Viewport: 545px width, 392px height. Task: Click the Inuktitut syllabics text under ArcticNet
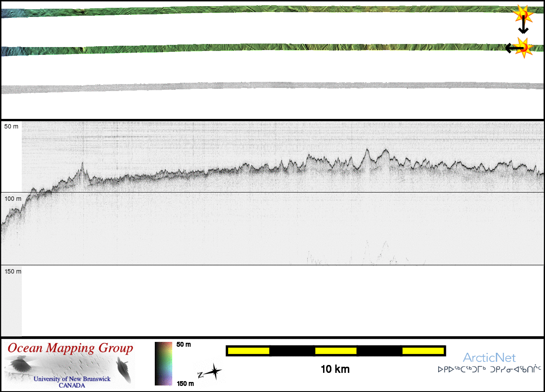489,369
